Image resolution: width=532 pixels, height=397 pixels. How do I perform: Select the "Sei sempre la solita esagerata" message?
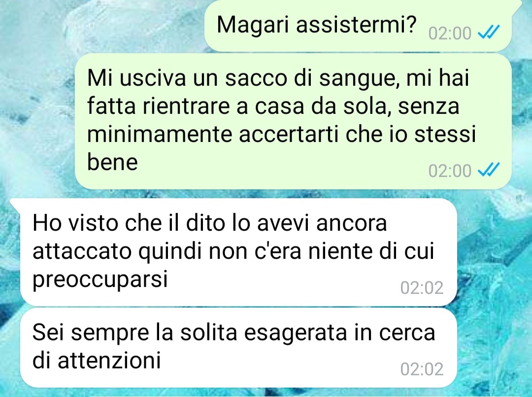tap(238, 347)
